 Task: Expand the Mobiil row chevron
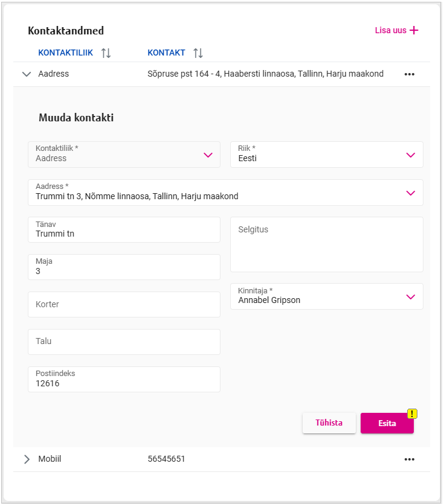point(27,459)
